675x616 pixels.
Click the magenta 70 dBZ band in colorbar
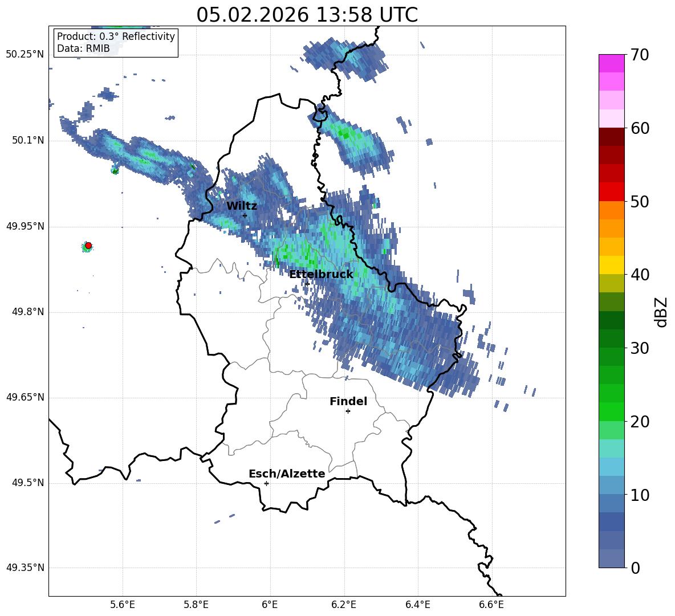(x=611, y=63)
